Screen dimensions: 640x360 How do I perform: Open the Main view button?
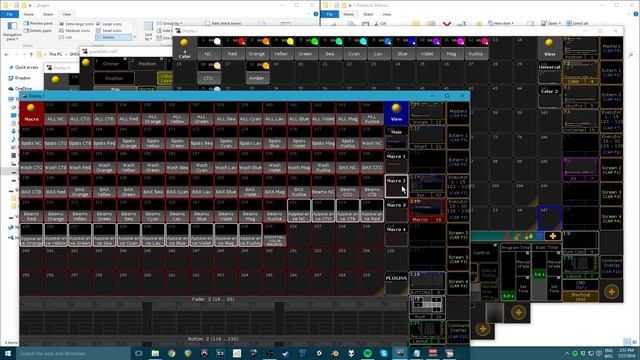tap(396, 138)
